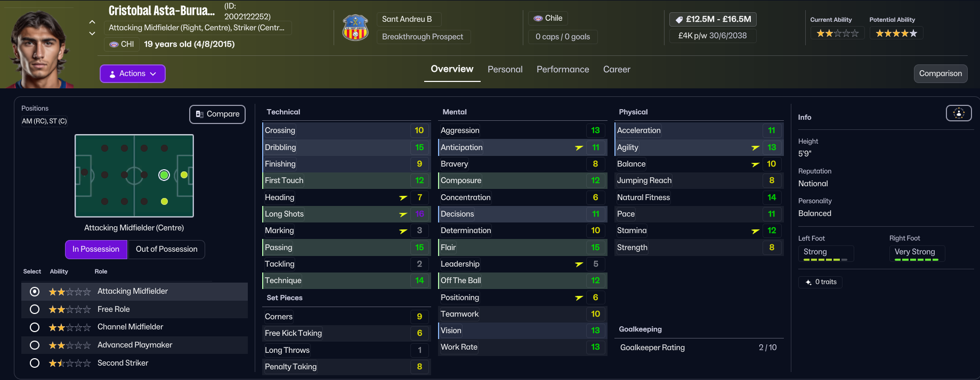Choose the Second Striker radio option
Image resolution: width=980 pixels, height=380 pixels.
[x=35, y=363]
